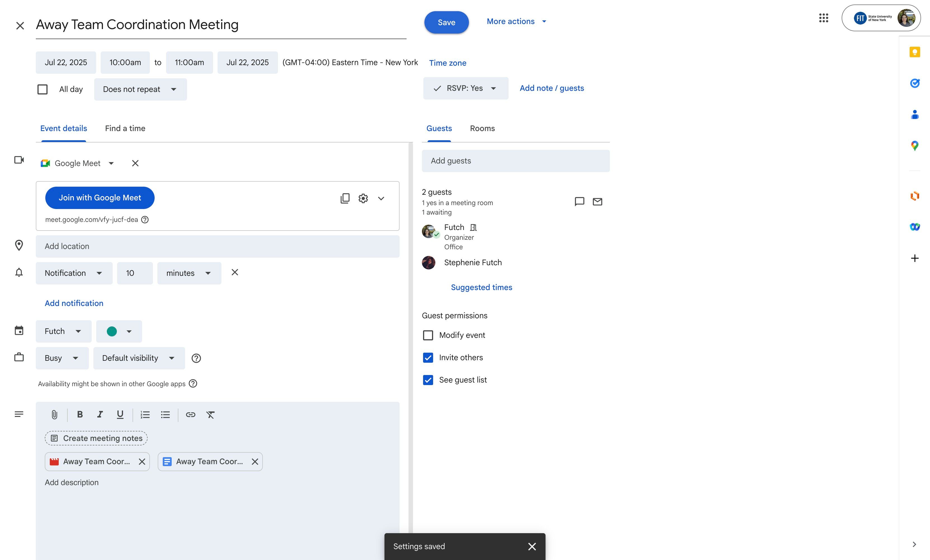Expand RSVP: Yes dropdown
930x560 pixels.
tap(465, 88)
